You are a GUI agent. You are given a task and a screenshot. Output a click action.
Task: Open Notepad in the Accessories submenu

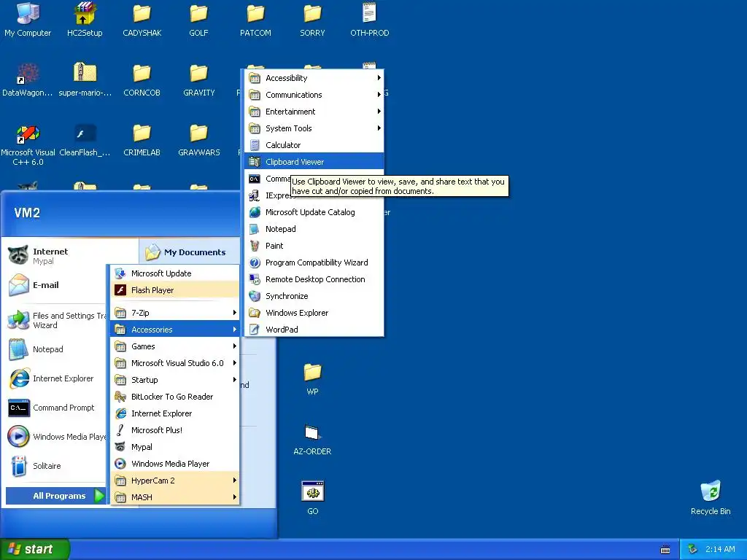point(314,229)
